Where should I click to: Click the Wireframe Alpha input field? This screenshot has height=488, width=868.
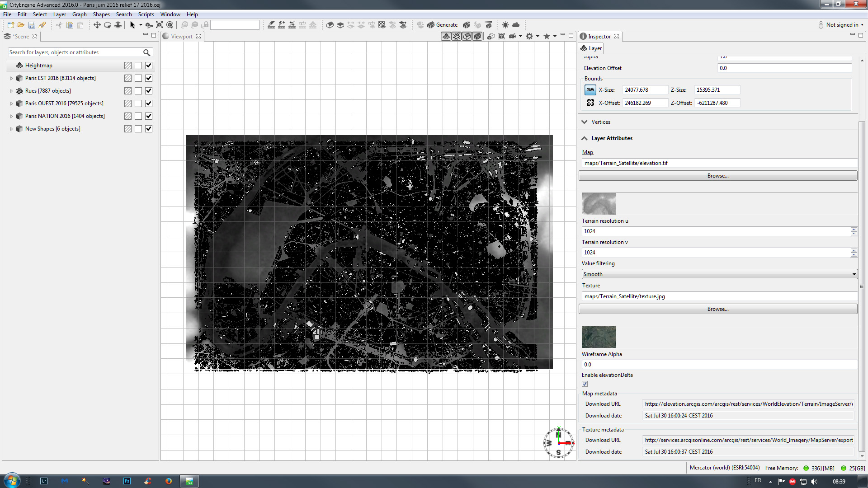[719, 365]
